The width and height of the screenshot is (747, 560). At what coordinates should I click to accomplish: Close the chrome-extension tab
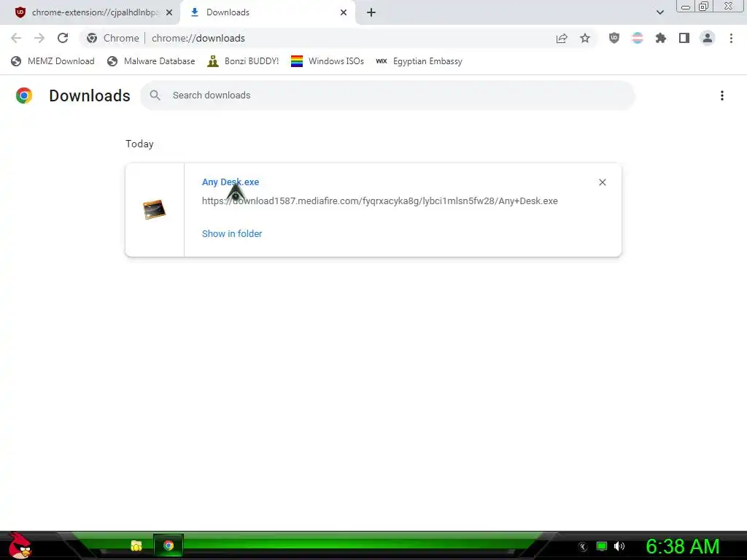point(169,12)
